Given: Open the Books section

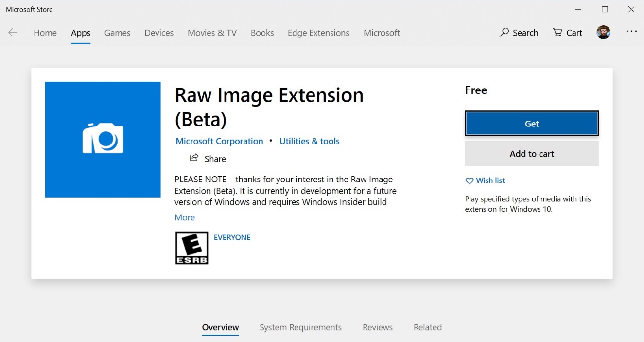Looking at the screenshot, I should tap(262, 33).
